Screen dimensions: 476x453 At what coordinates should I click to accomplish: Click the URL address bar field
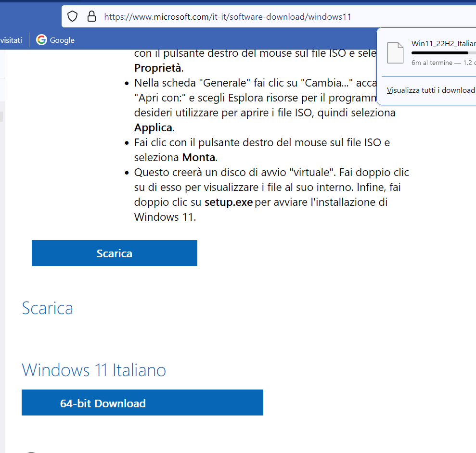click(x=269, y=16)
